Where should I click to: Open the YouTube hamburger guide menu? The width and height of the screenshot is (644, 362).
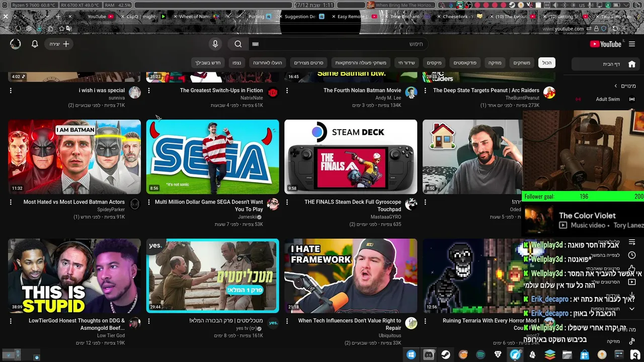(632, 44)
